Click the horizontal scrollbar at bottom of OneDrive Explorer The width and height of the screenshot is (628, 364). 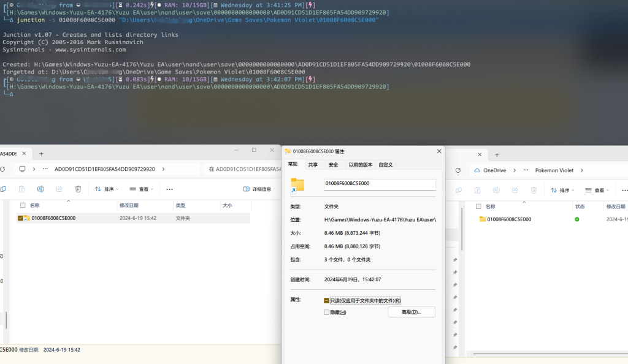click(551, 354)
